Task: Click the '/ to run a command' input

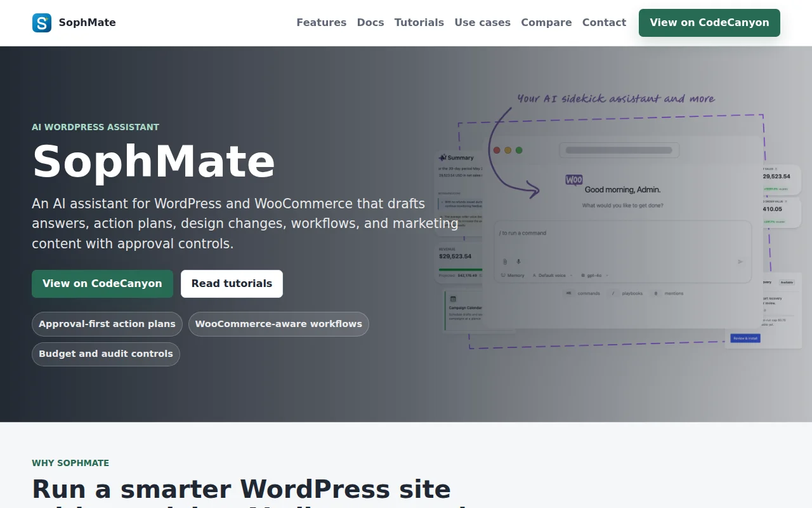Action: click(x=623, y=251)
